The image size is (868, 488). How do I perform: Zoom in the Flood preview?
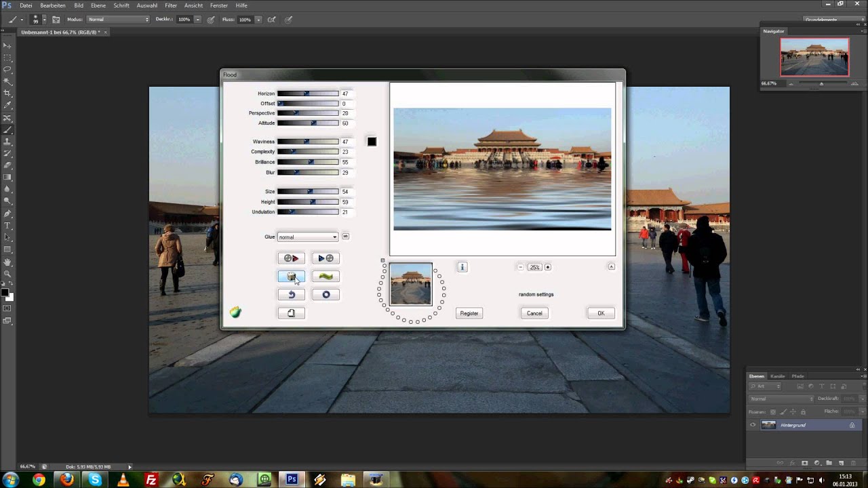pyautogui.click(x=548, y=267)
